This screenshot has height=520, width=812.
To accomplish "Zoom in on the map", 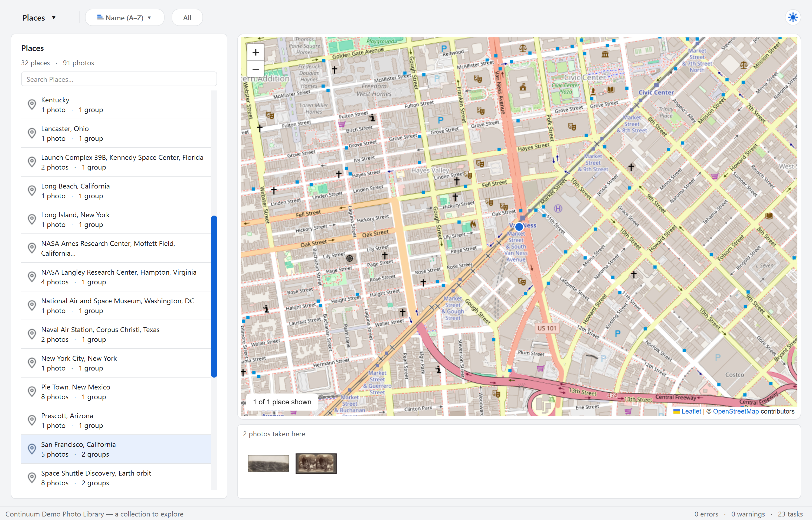I will [x=256, y=52].
